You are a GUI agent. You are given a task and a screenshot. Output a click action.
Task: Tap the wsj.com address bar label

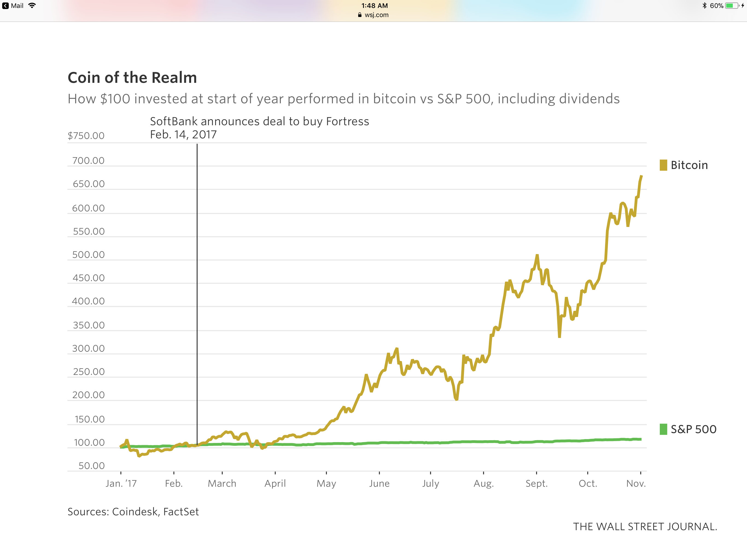coord(376,15)
